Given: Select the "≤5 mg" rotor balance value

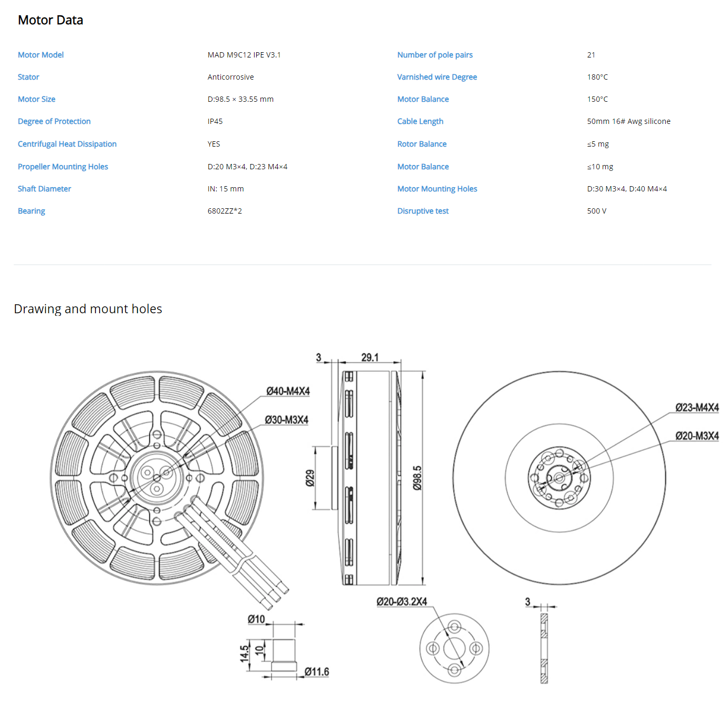Looking at the screenshot, I should 598,144.
